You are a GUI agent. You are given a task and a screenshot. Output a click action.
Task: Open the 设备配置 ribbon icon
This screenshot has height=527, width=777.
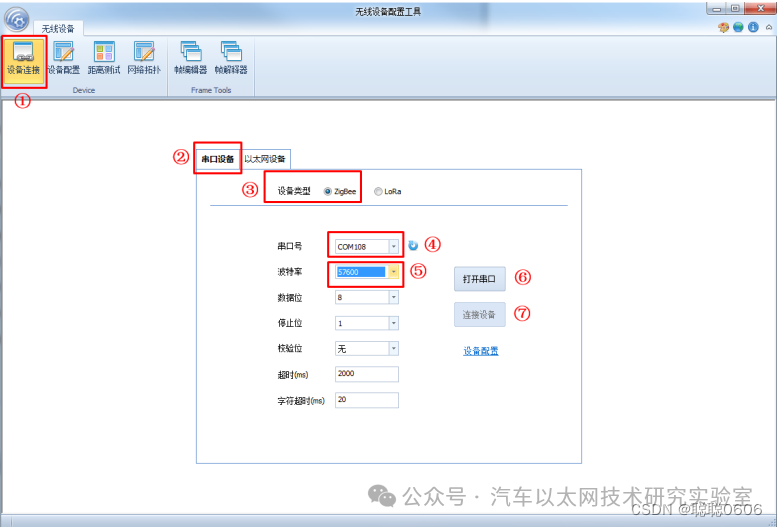point(64,59)
